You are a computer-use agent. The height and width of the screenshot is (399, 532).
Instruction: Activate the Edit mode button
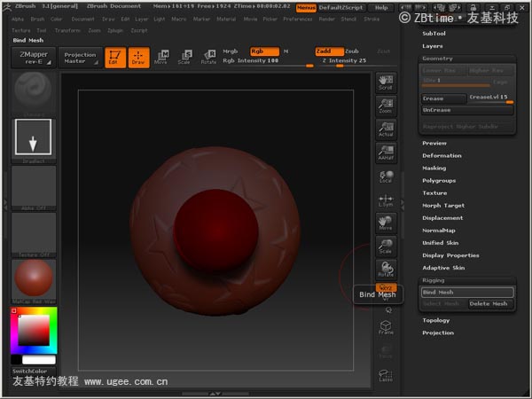[115, 58]
